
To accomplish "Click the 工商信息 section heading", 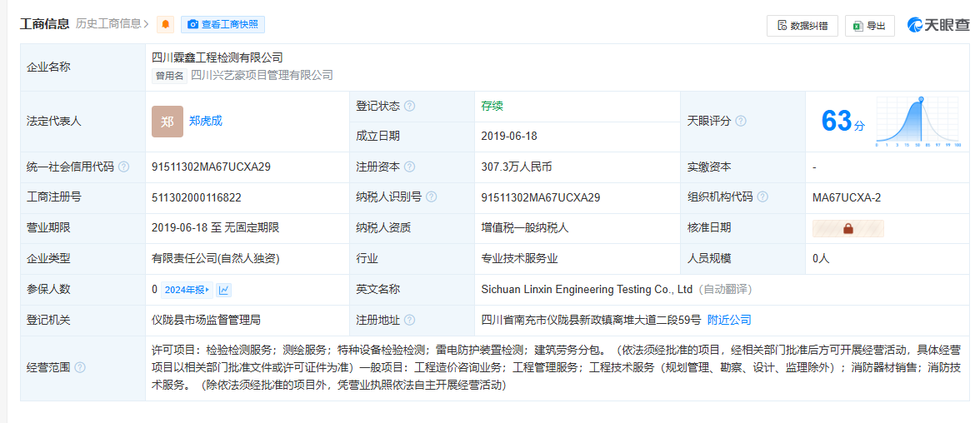I will 45,24.
